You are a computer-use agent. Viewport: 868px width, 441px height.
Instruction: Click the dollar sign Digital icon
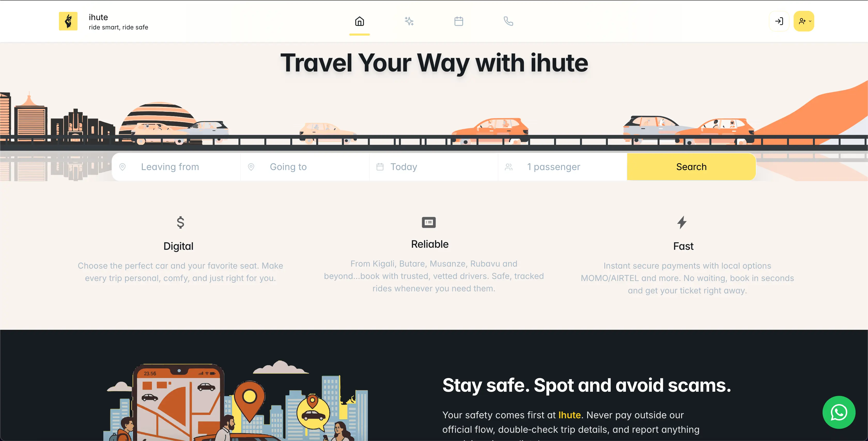coord(181,222)
